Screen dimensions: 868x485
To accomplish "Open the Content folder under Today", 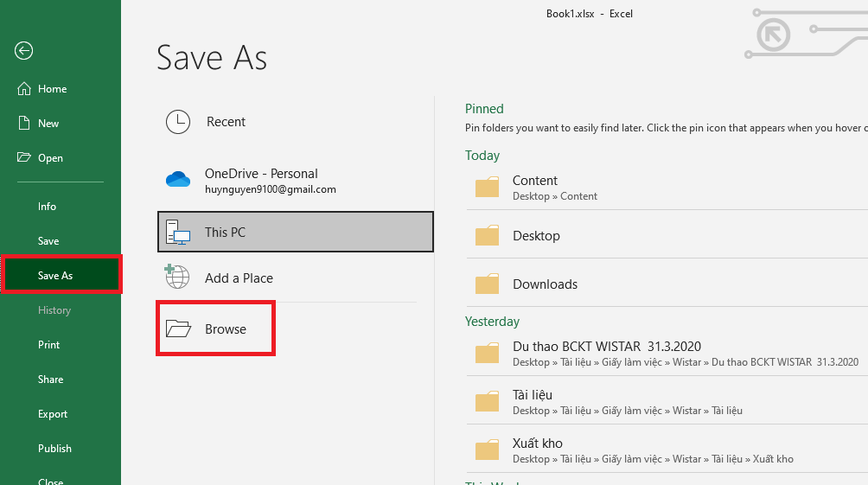I will point(535,187).
